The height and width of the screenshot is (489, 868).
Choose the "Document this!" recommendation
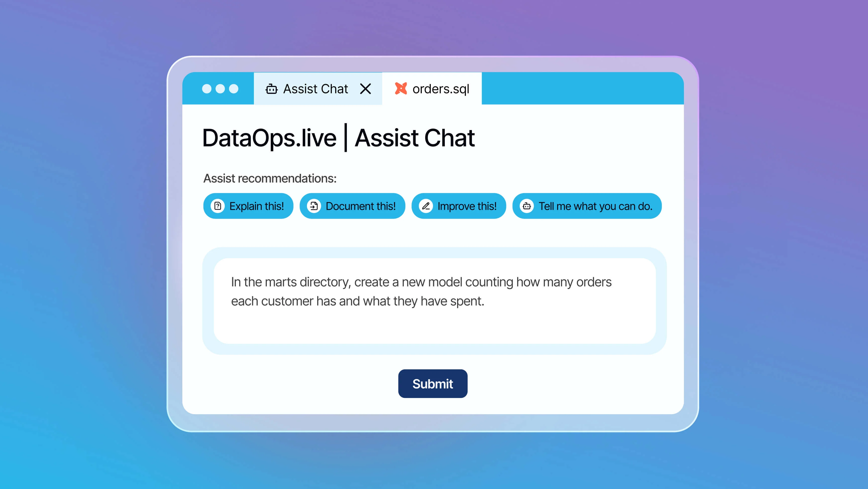click(x=361, y=206)
